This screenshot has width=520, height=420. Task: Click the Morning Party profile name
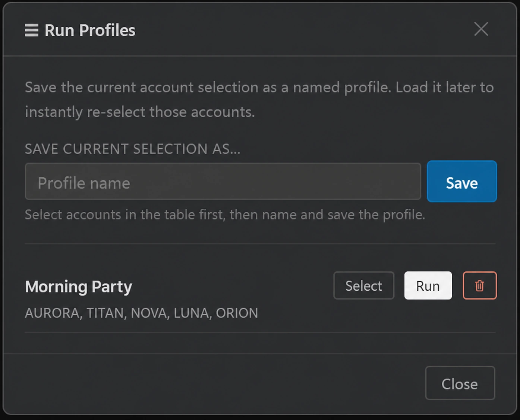point(79,287)
